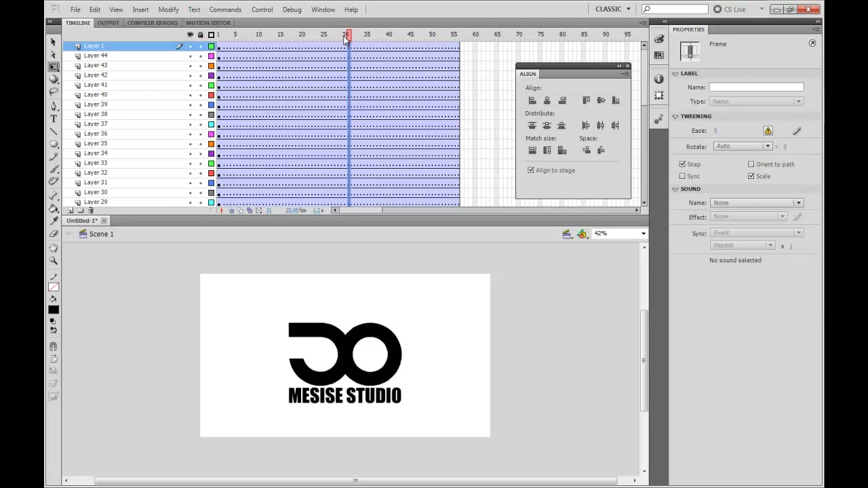The height and width of the screenshot is (488, 868).
Task: Click Distribute top edge icon
Action: point(532,125)
